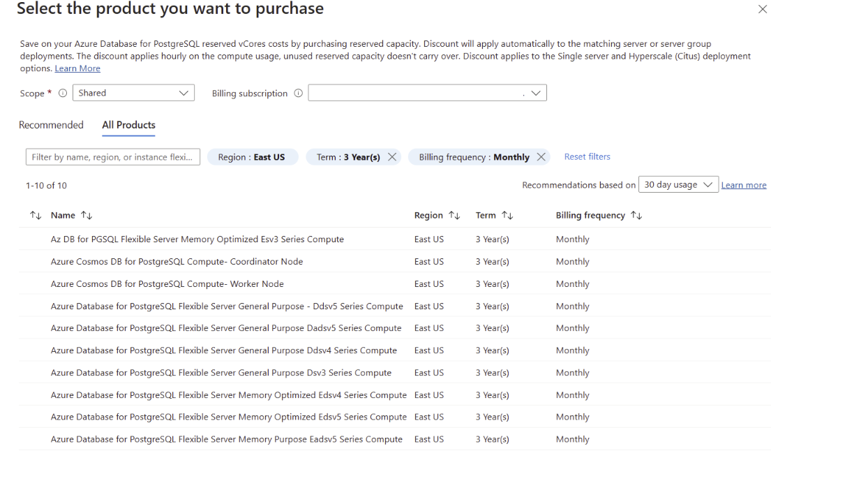Click the Reset filters link
This screenshot has height=488, width=868.
click(x=587, y=156)
